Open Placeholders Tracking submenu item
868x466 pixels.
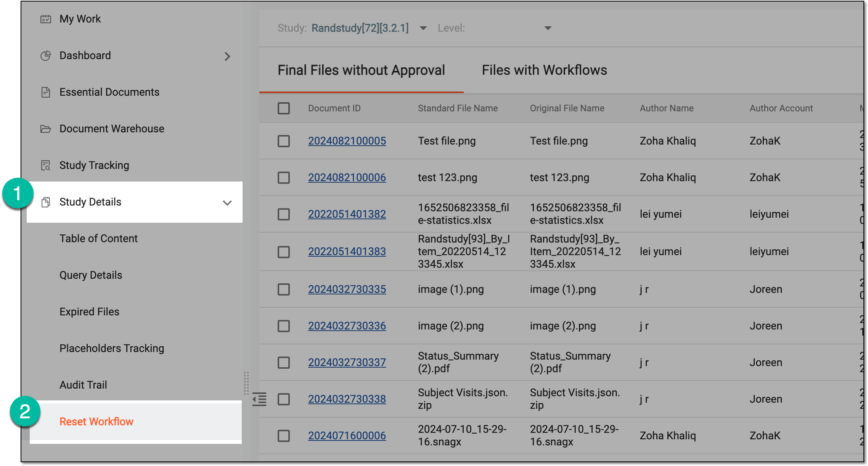point(112,349)
